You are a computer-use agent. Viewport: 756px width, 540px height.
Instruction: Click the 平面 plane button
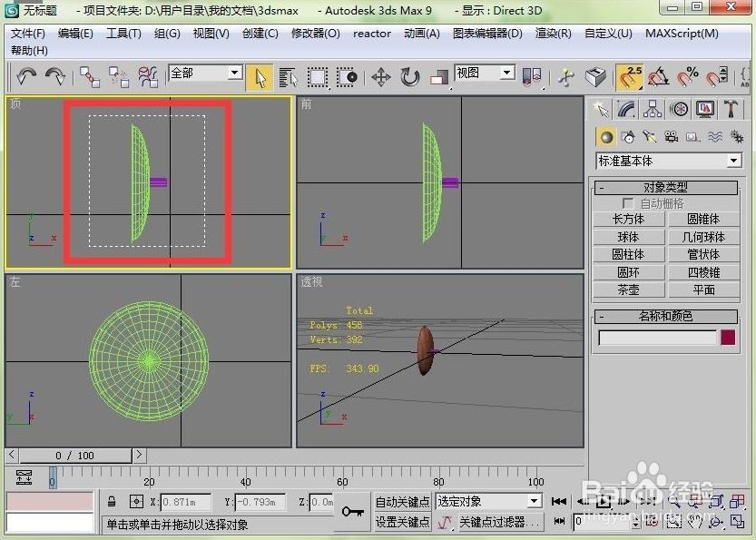click(x=703, y=290)
